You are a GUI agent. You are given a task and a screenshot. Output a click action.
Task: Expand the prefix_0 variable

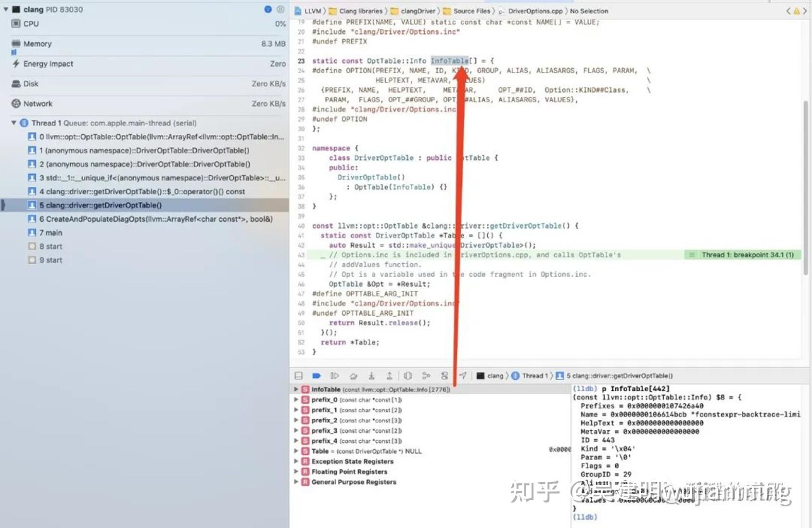296,399
